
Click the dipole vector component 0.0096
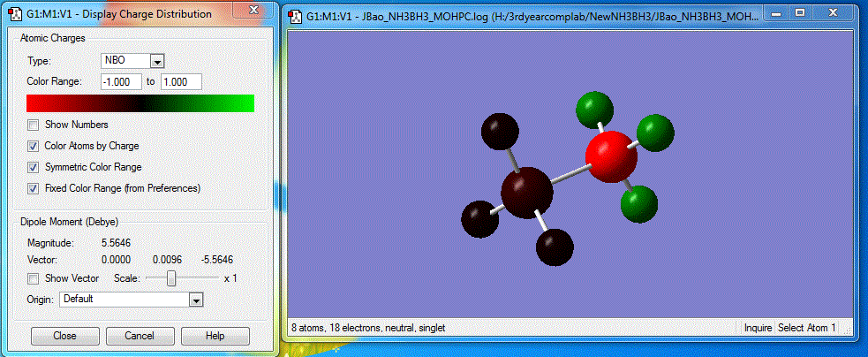click(x=167, y=260)
